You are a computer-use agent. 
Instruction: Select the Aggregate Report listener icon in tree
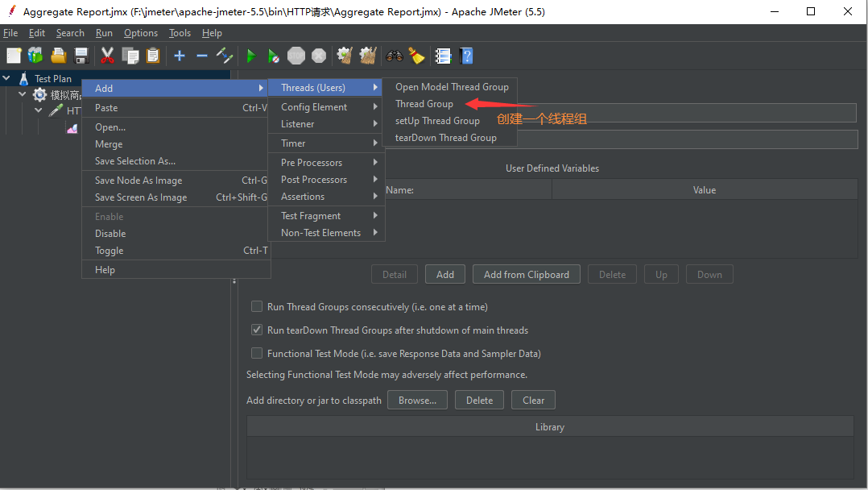point(72,129)
